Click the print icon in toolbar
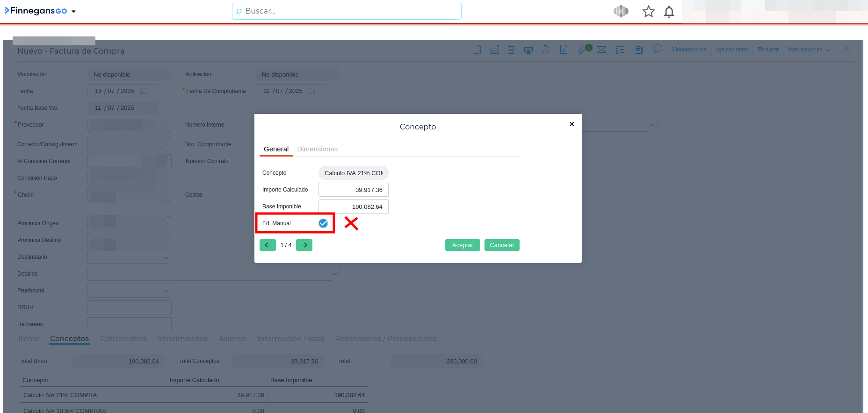 point(528,50)
